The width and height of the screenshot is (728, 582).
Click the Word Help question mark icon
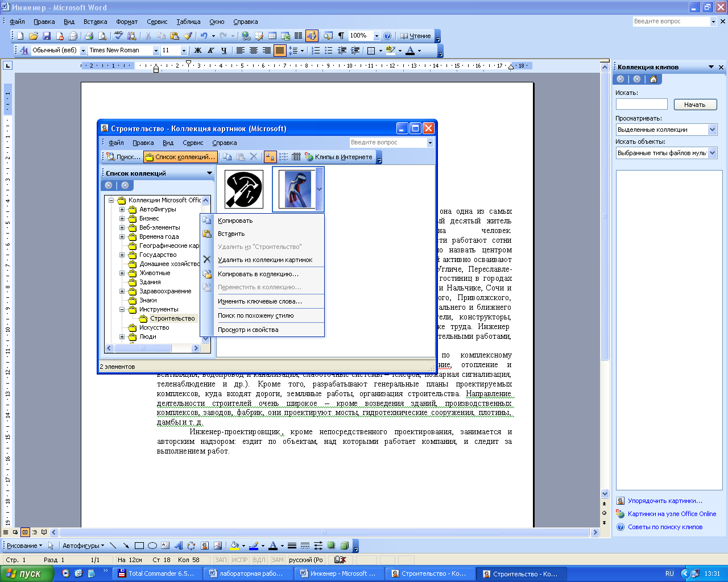(x=388, y=36)
